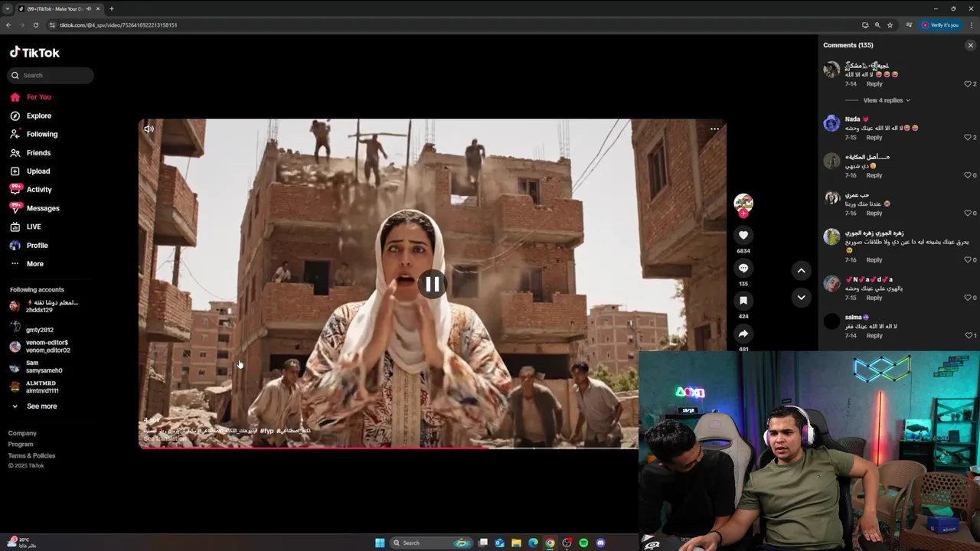Open comments using the speech bubble icon
Viewport: 980px width, 551px height.
coord(743,268)
